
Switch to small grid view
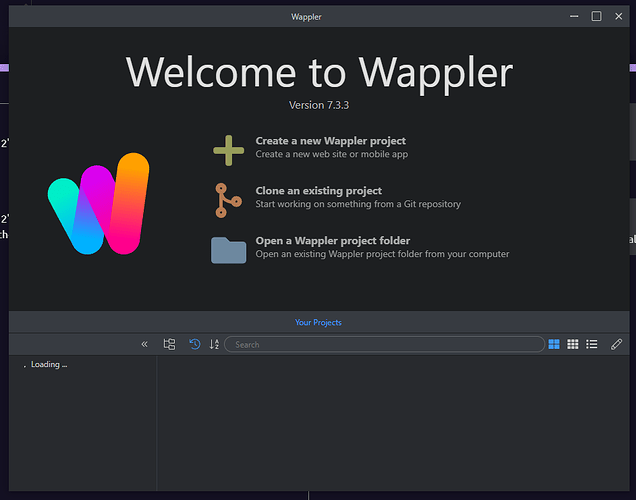pyautogui.click(x=573, y=344)
